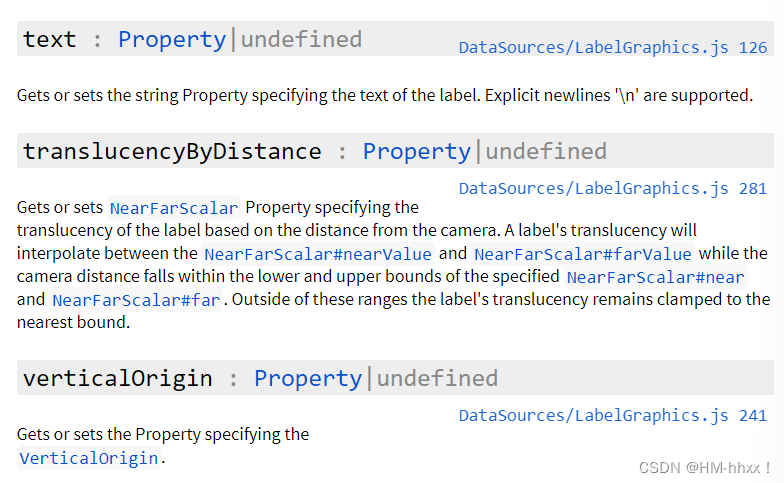Follow the NearFarScalar#far reference link
Screen dimensions: 784x483
tap(136, 300)
